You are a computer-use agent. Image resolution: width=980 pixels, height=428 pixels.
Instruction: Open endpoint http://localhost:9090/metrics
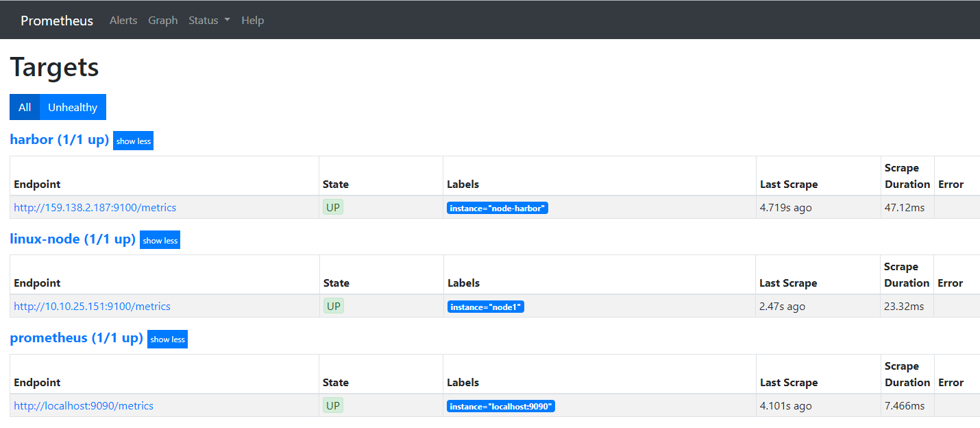pos(84,405)
